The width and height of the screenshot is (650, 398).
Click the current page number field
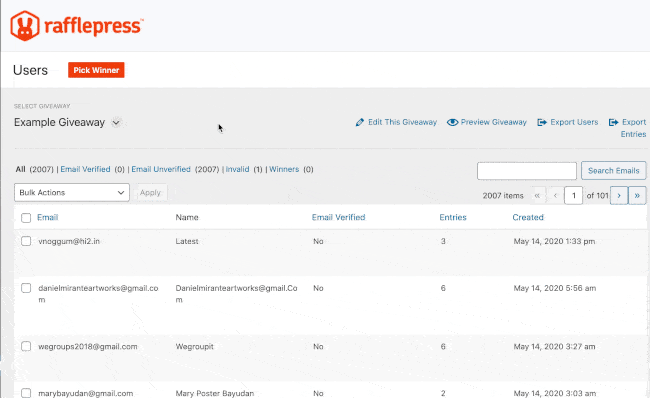pyautogui.click(x=573, y=195)
